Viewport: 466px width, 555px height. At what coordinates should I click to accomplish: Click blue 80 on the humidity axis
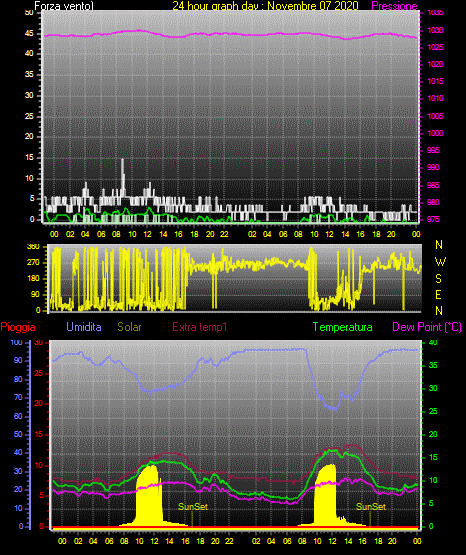(18, 379)
